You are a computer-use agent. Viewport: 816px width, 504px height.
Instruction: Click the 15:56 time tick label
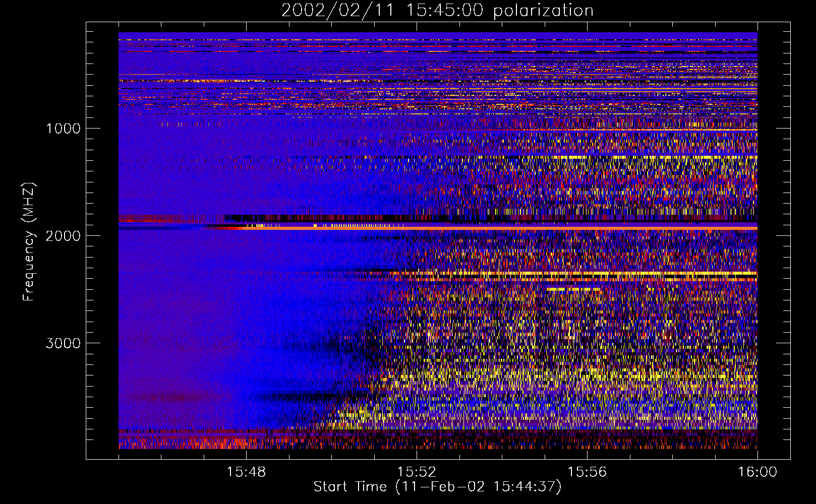click(x=587, y=472)
